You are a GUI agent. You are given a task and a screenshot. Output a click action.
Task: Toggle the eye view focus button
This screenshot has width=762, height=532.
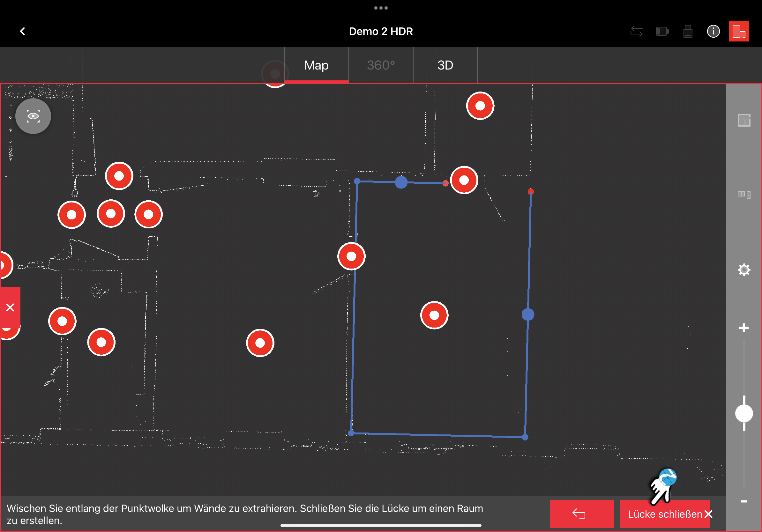[x=33, y=116]
